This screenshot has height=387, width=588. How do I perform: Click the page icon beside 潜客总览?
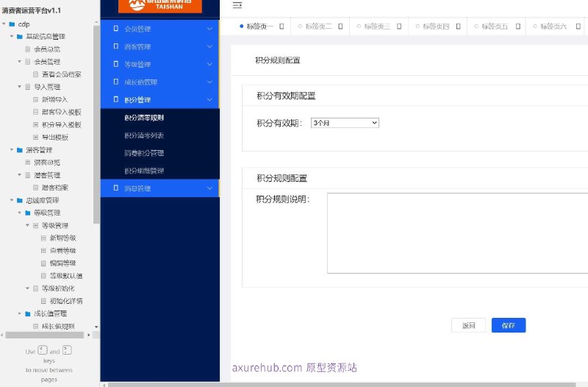pos(28,163)
